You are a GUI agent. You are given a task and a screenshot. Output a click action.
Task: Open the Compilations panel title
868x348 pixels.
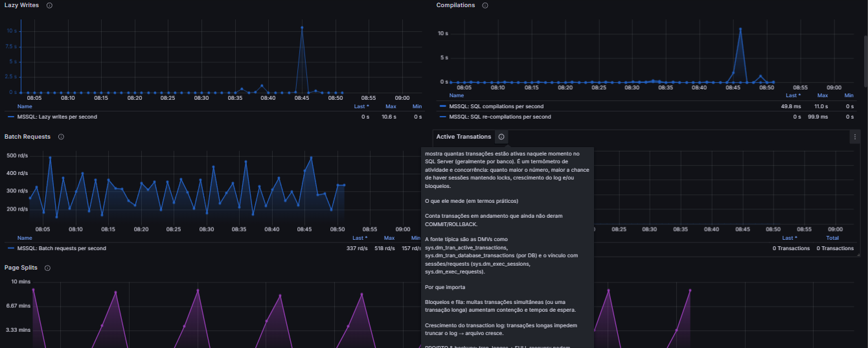click(455, 5)
